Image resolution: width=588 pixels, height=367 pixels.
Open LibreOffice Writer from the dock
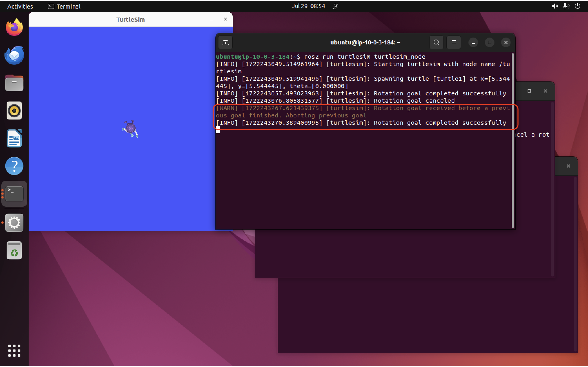(14, 138)
